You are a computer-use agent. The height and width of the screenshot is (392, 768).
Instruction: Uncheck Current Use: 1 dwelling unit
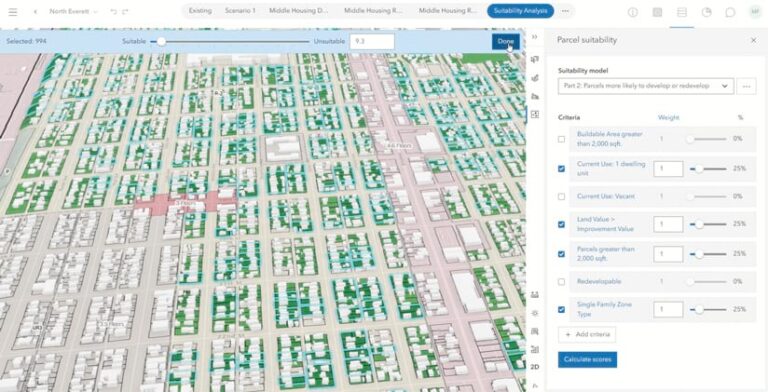tap(561, 169)
